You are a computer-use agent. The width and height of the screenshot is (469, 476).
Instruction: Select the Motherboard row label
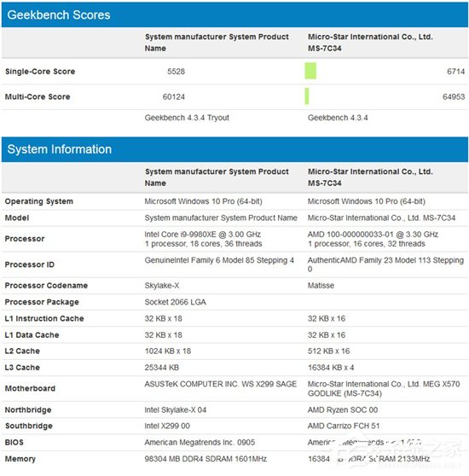coord(30,389)
